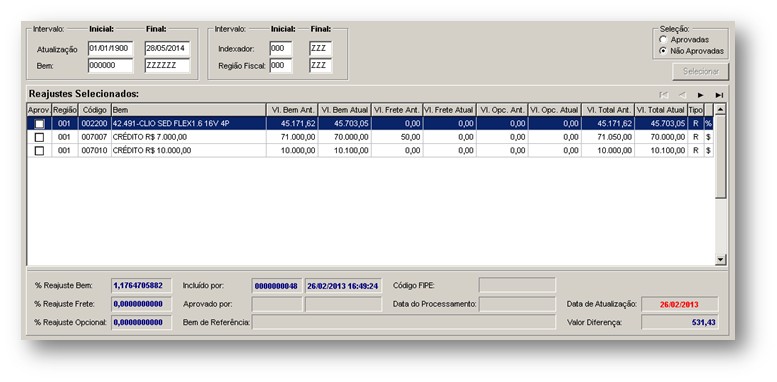Click the Vl. Total Ant. column header
Image resolution: width=777 pixels, height=382 pixels.
608,109
